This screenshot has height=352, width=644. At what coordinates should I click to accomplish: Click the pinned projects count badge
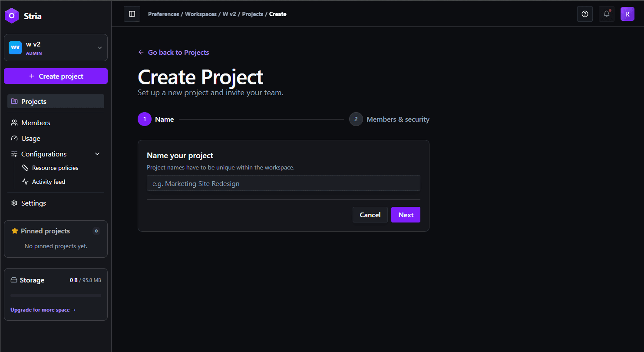[x=96, y=231]
